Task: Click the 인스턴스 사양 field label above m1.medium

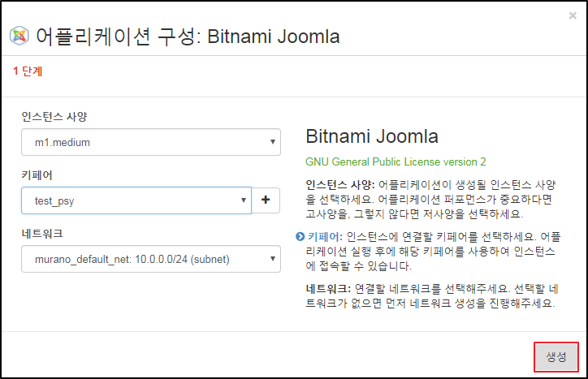Action: click(x=54, y=116)
